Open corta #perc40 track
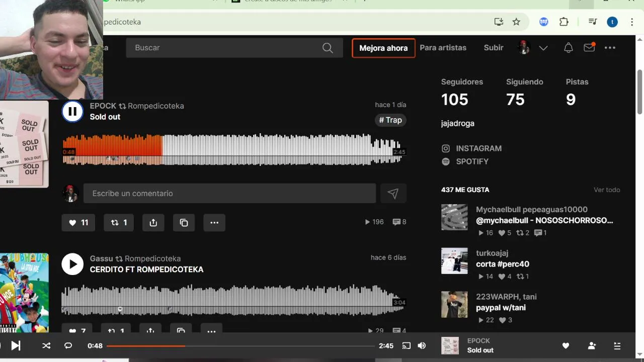Screen dimensions: 644x362 point(503,264)
